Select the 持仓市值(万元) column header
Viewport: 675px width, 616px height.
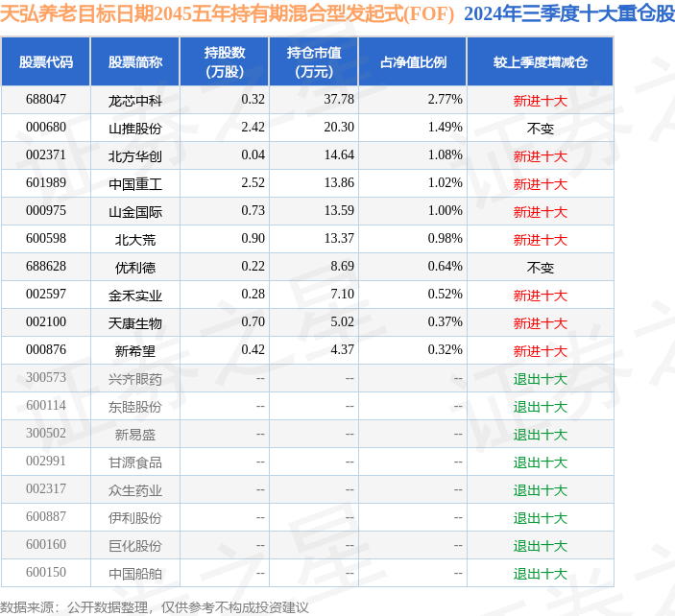(314, 62)
